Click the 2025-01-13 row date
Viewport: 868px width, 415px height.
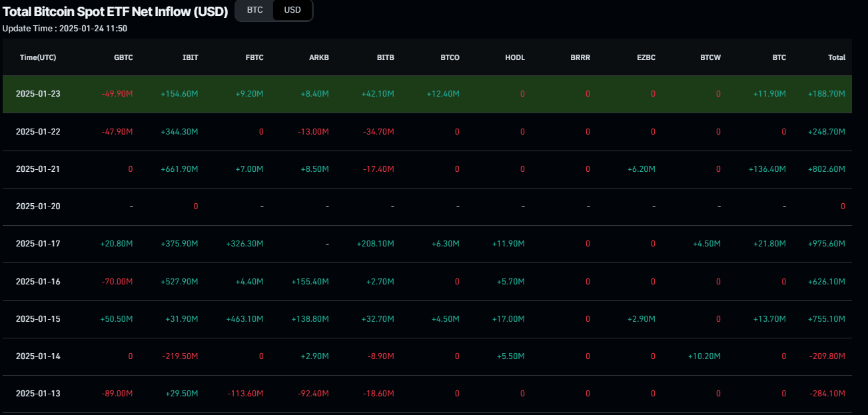pos(38,394)
